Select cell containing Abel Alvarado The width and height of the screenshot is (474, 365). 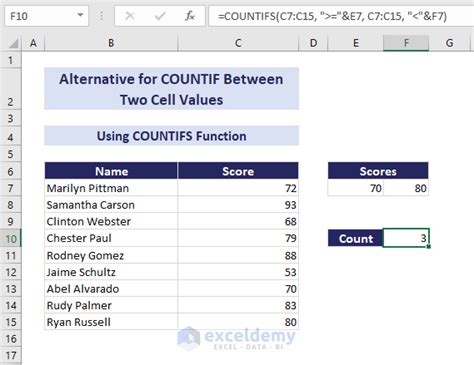[111, 289]
